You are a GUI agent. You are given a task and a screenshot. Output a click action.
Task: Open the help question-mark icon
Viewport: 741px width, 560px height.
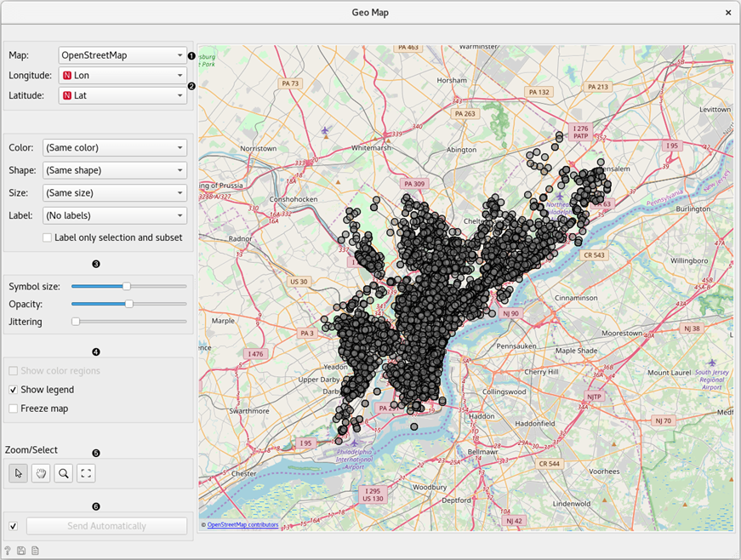pos(8,551)
